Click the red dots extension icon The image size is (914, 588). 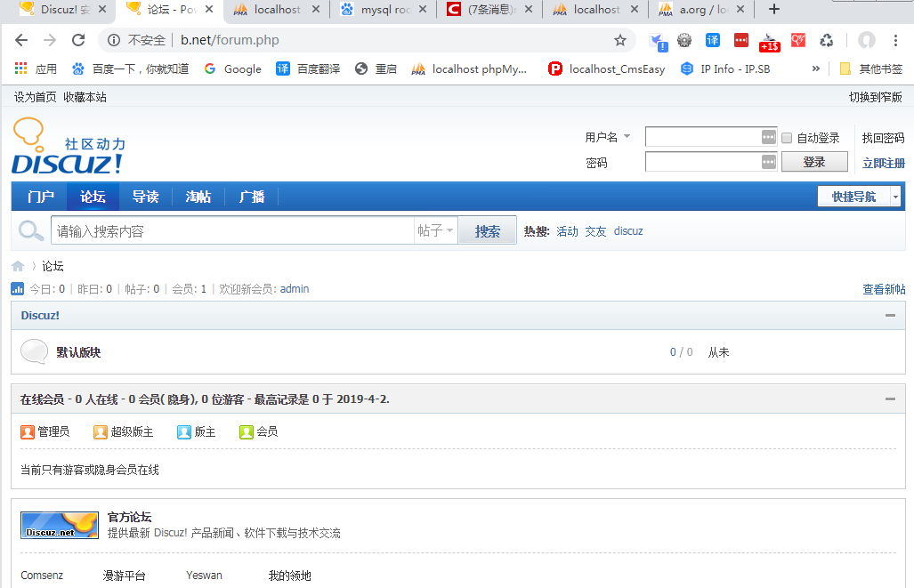tap(740, 40)
